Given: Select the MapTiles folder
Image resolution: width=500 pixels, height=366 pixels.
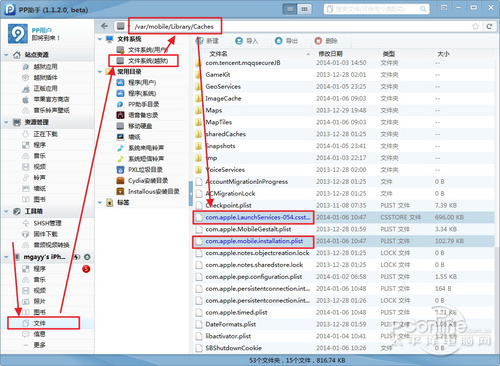Looking at the screenshot, I should (218, 122).
